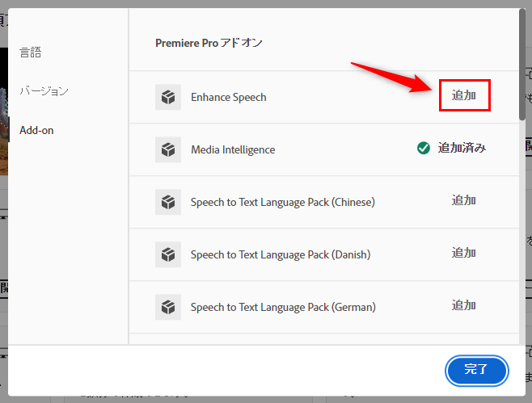Open the バージョン section in sidebar
Image resolution: width=532 pixels, height=403 pixels.
(x=44, y=91)
